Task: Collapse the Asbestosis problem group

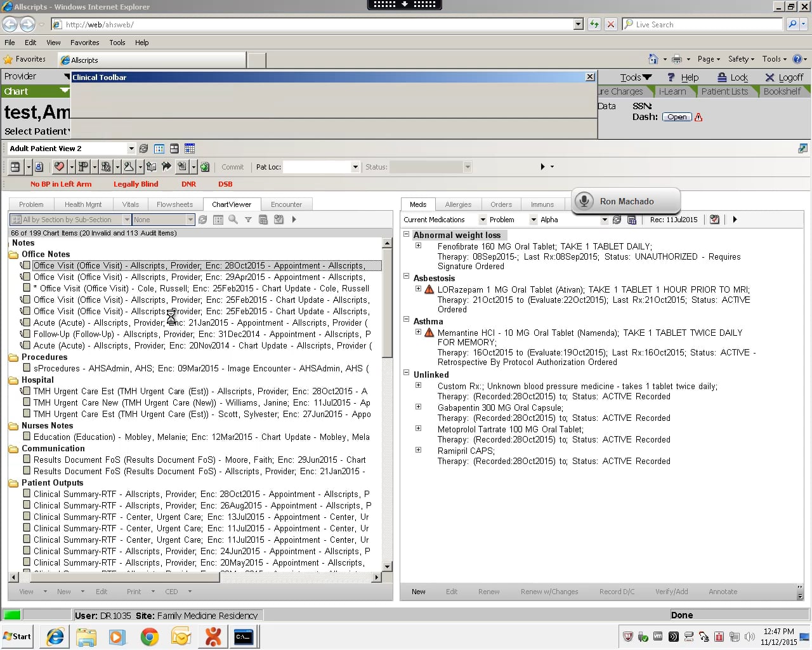Action: click(x=406, y=276)
